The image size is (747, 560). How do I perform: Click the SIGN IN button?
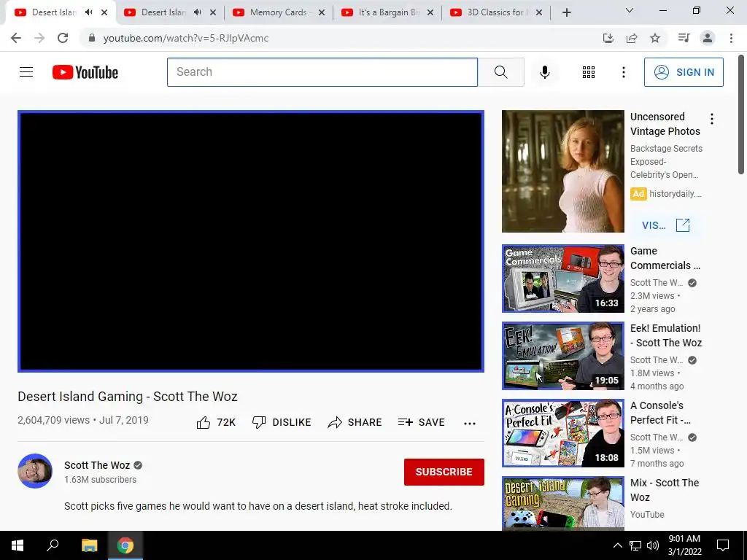pyautogui.click(x=684, y=72)
